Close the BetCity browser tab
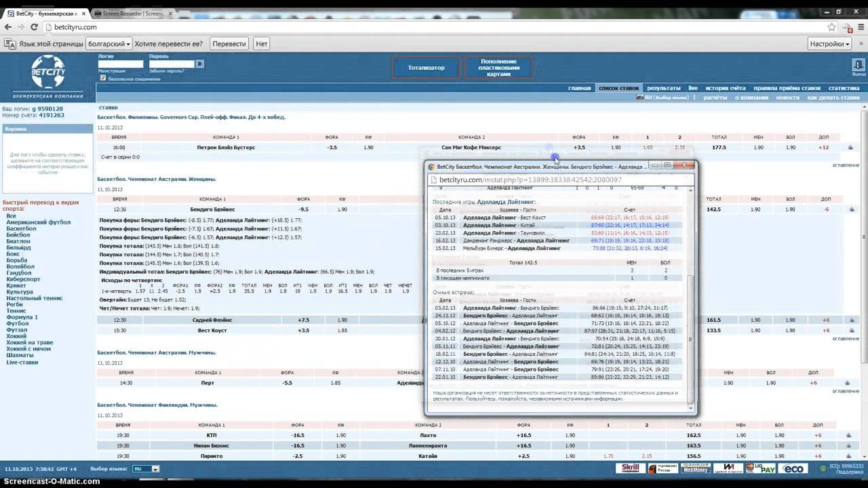 pyautogui.click(x=83, y=13)
